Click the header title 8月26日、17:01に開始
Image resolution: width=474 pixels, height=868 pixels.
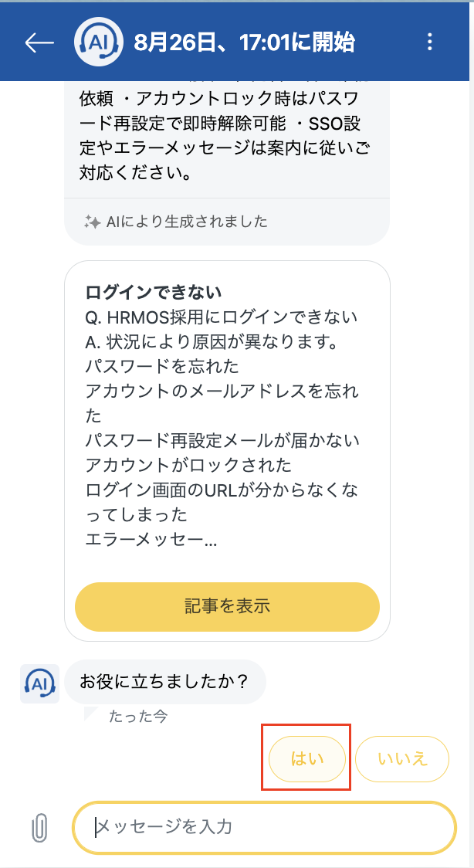(244, 42)
